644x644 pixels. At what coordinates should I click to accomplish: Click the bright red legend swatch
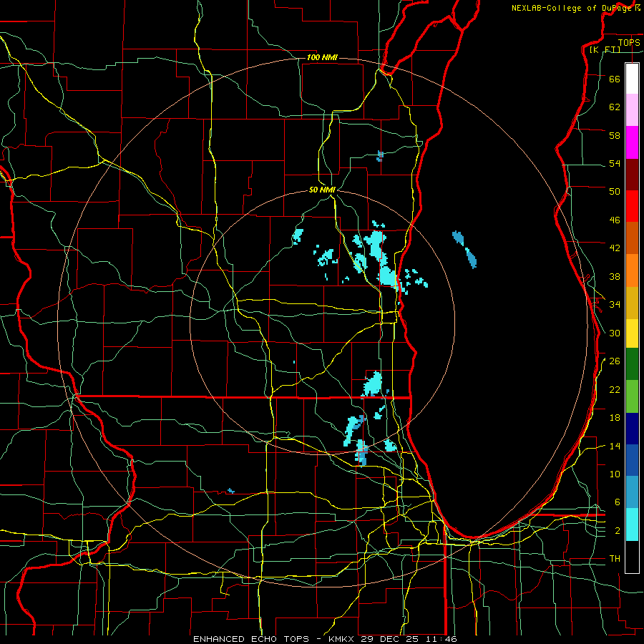632,206
